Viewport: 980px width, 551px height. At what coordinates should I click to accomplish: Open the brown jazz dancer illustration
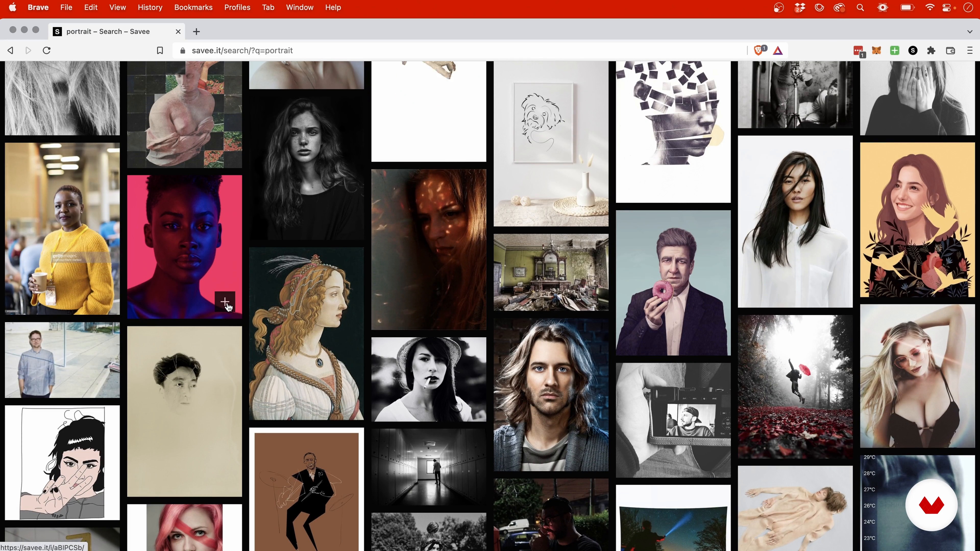tap(306, 489)
